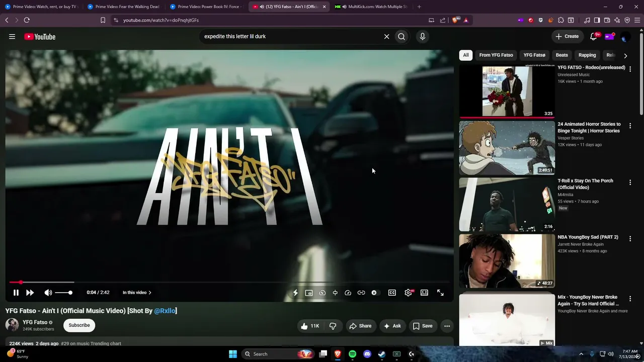Go to YouTube home via the logo
Image resolution: width=644 pixels, height=362 pixels.
coord(40,37)
